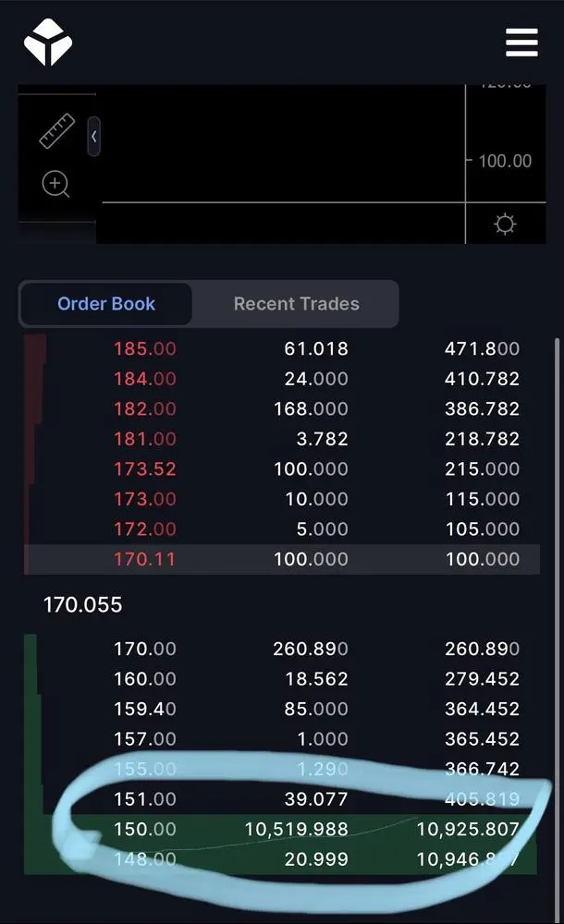This screenshot has width=564, height=924.
Task: Select the 170.00 top bid row
Action: pos(145,649)
